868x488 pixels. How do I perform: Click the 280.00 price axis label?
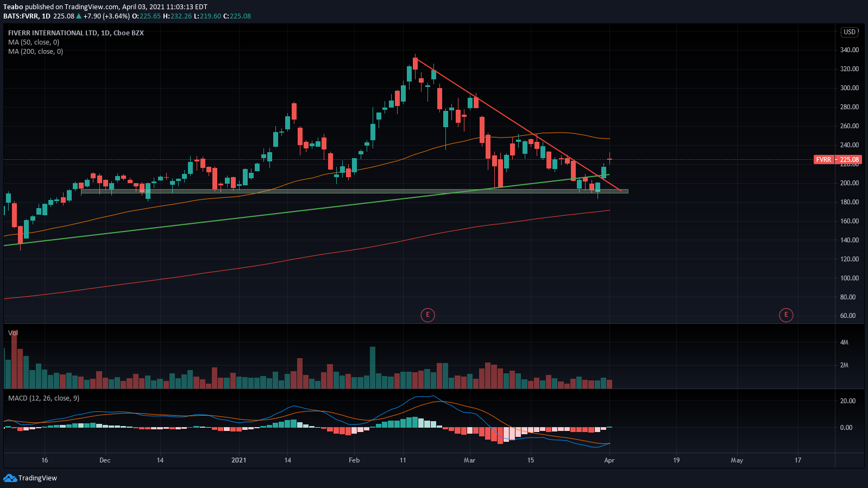coord(850,107)
